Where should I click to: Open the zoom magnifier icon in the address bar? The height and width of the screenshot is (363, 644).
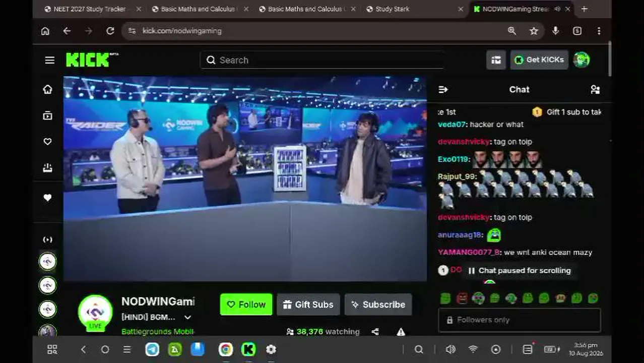[512, 31]
